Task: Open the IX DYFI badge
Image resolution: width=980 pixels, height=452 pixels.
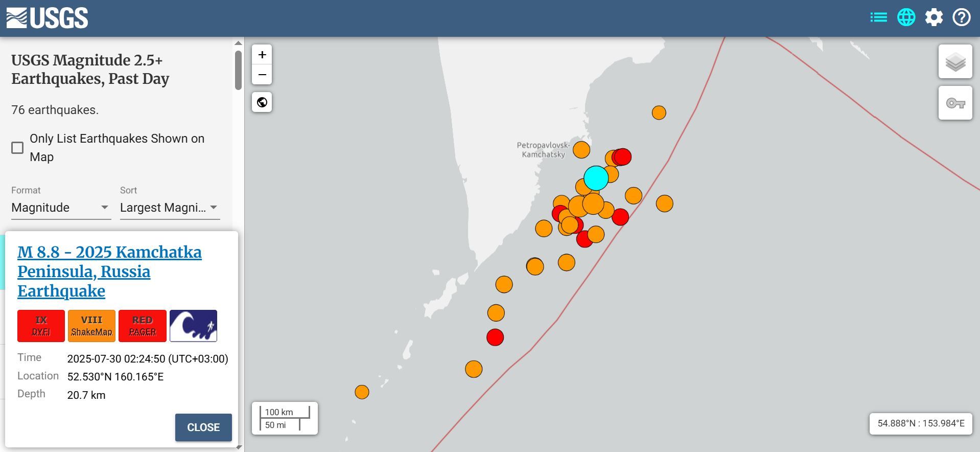Action: (41, 326)
